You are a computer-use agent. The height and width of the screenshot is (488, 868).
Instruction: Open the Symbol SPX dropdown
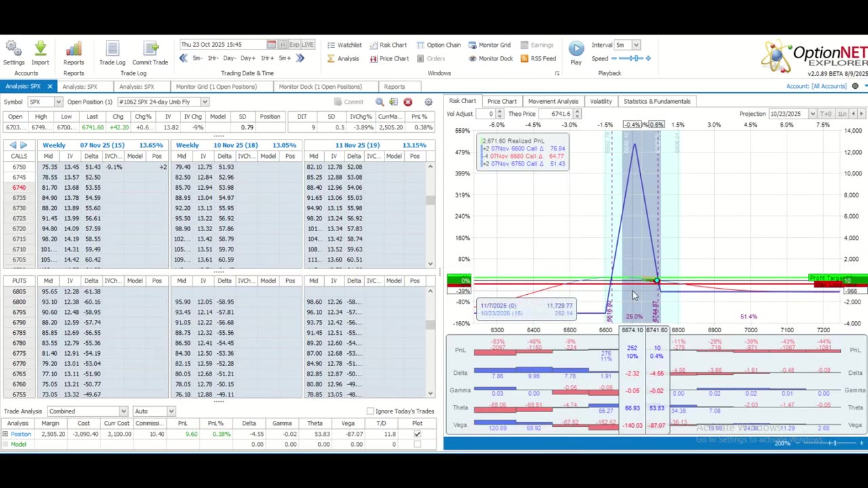click(x=58, y=102)
